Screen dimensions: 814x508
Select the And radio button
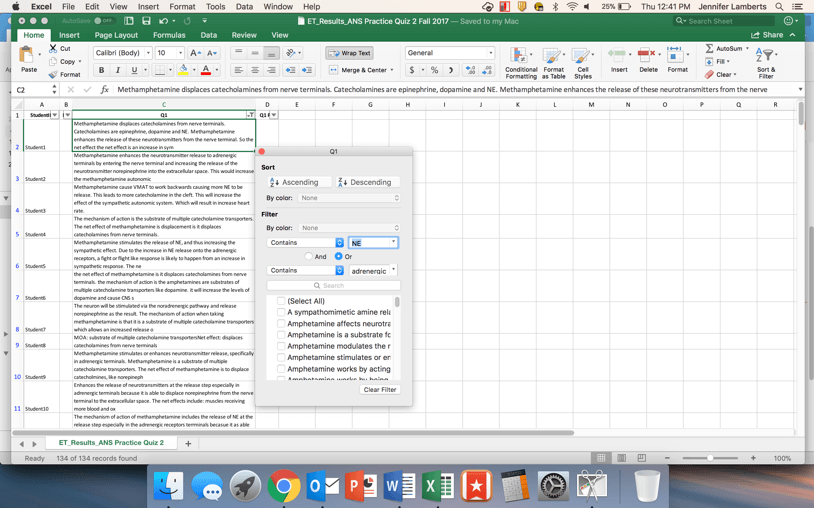tap(309, 256)
